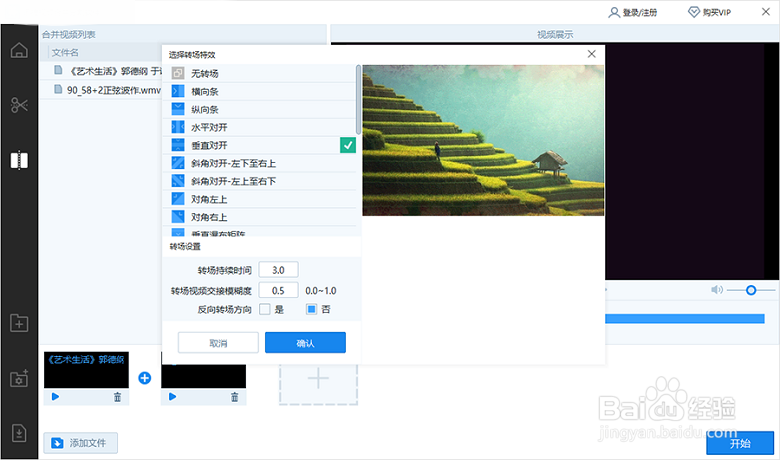Click the 确认 button in dialog
This screenshot has height=460, width=780.
[305, 343]
